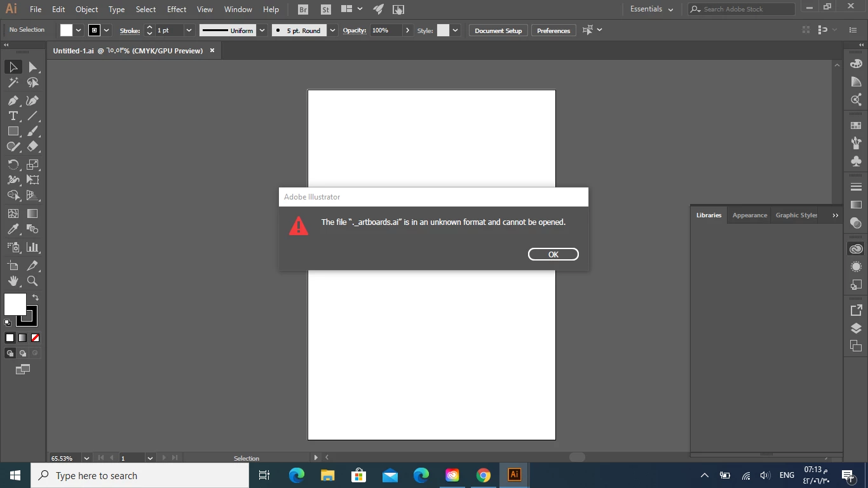Pick the Paintbrush tool
Viewport: 868px width, 488px height.
pyautogui.click(x=32, y=131)
